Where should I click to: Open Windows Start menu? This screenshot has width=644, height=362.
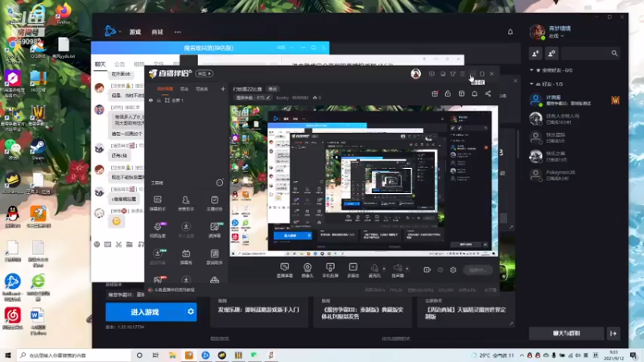coord(8,355)
